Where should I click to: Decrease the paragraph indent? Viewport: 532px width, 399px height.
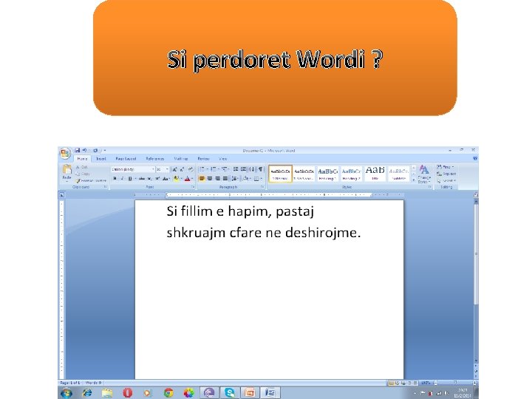[x=236, y=169]
